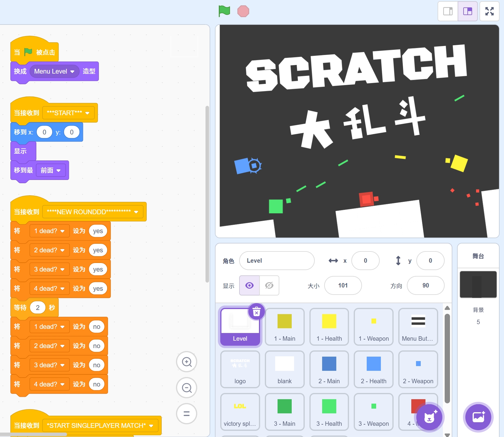Switch to small stage layout
Viewport: 504px width, 437px height.
pyautogui.click(x=448, y=11)
